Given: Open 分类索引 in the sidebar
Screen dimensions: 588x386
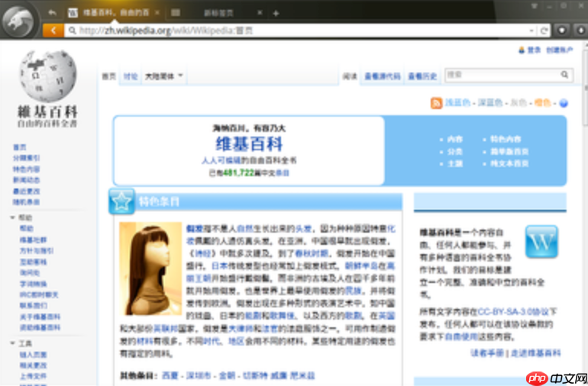Looking at the screenshot, I should 26,158.
